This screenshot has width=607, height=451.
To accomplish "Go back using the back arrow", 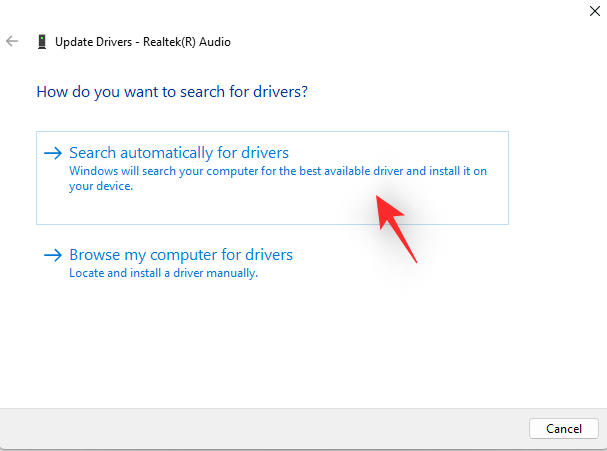I will [x=12, y=41].
